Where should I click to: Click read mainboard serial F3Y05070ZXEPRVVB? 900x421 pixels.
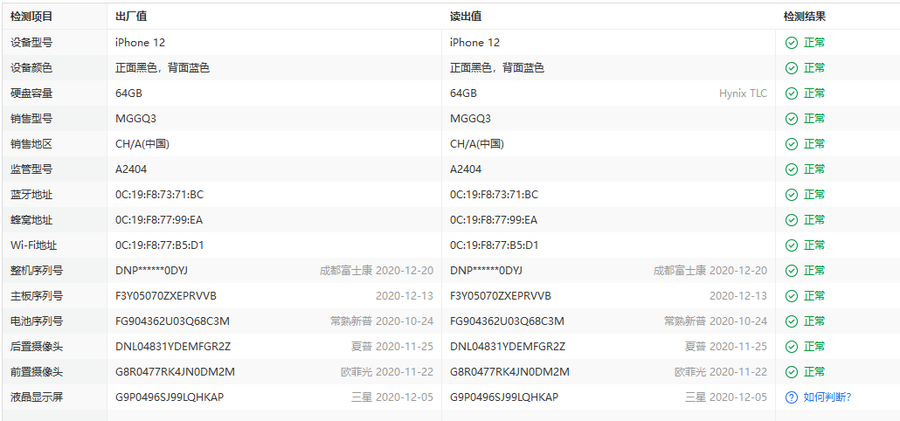point(501,296)
